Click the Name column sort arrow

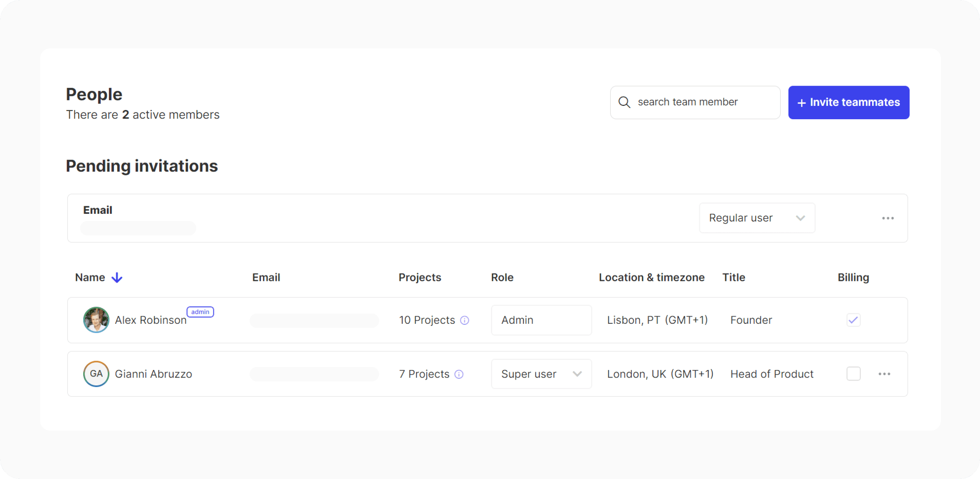click(x=117, y=278)
